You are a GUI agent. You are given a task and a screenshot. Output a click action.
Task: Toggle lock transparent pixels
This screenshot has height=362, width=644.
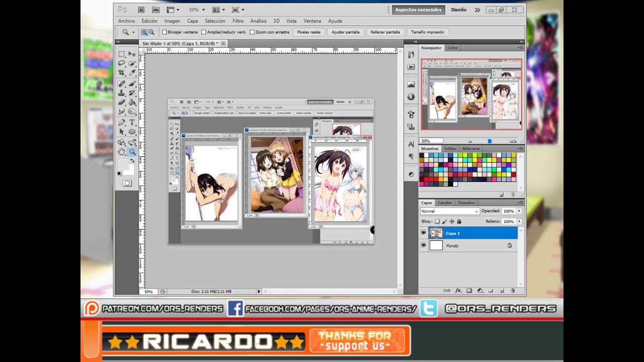437,221
